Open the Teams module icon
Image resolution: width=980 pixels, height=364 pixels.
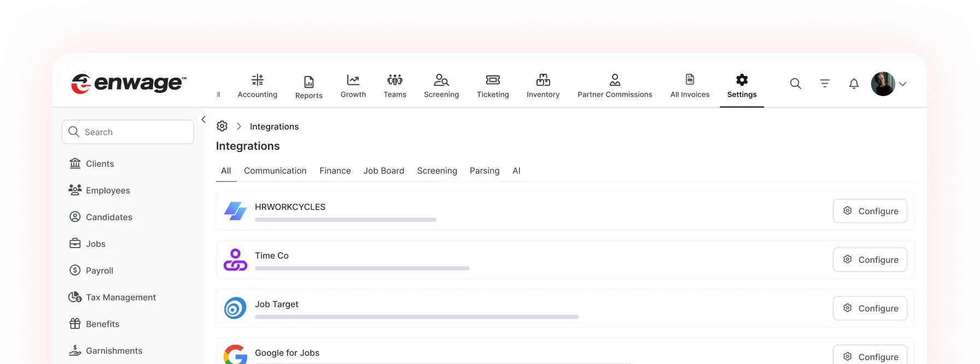pyautogui.click(x=395, y=80)
